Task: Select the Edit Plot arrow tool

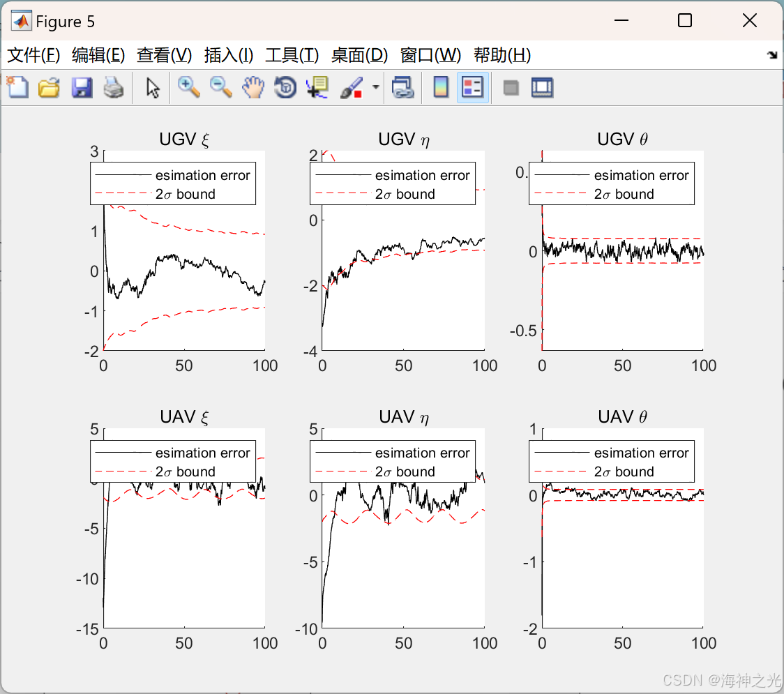Action: (x=153, y=87)
